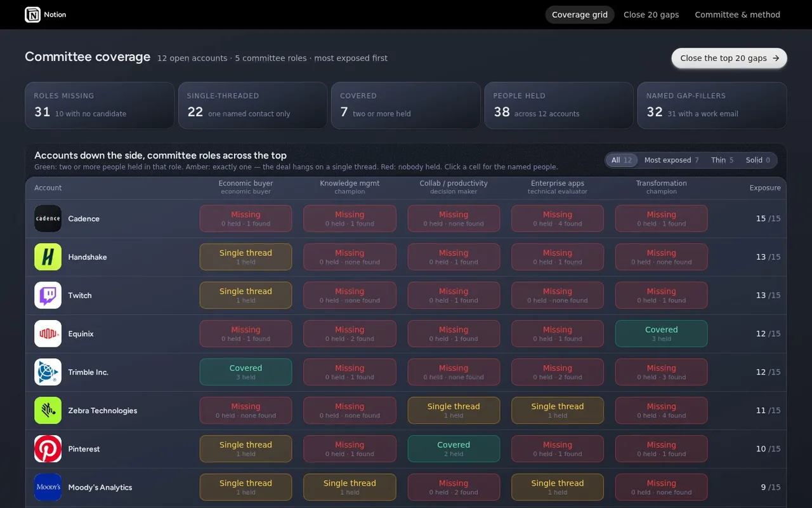Image resolution: width=812 pixels, height=508 pixels.
Task: Click the Twitch logo icon
Action: pyautogui.click(x=48, y=295)
